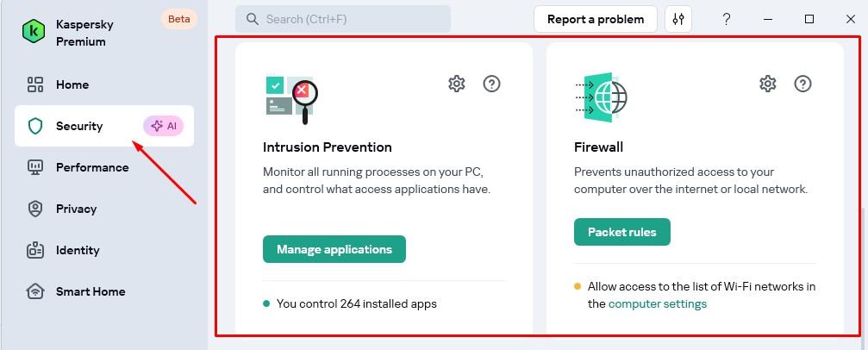Open the display settings sliders icon
Viewport: 868px width, 350px height.
[x=678, y=19]
